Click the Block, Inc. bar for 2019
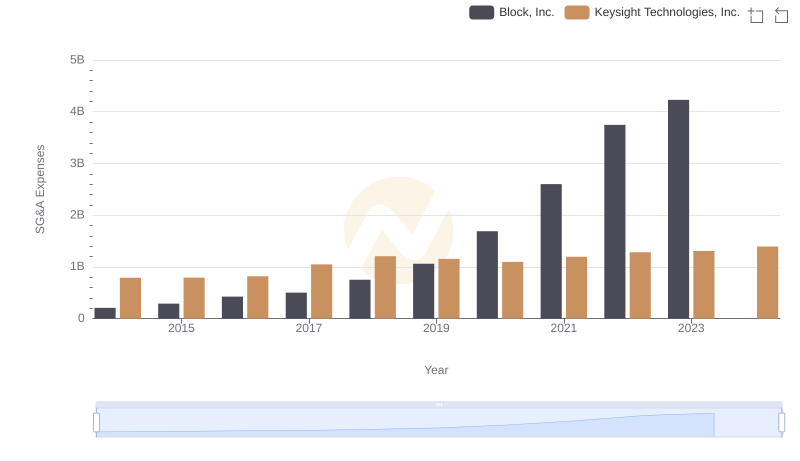This screenshot has width=800, height=461. pyautogui.click(x=423, y=291)
